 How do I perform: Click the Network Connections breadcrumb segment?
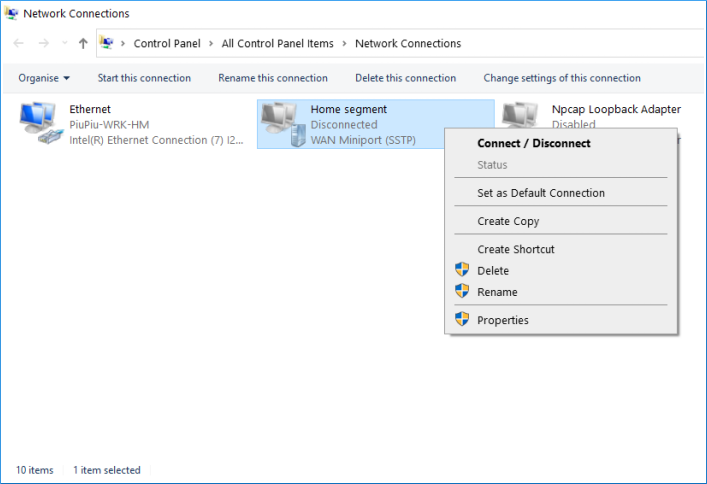point(408,44)
